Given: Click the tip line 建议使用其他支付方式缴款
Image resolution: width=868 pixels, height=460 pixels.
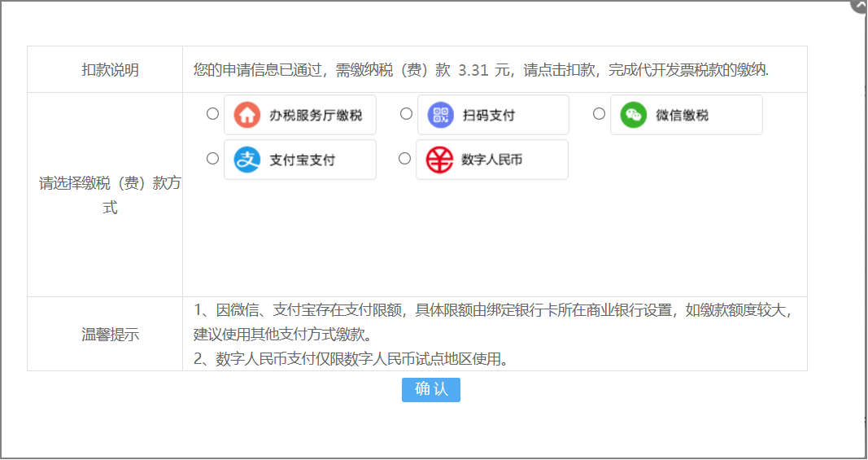Looking at the screenshot, I should pyautogui.click(x=282, y=334).
